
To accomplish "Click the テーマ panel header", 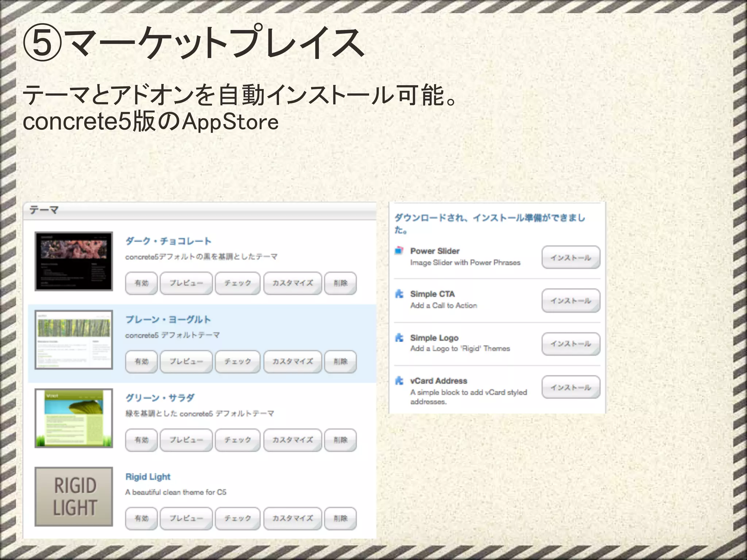I will click(x=200, y=211).
